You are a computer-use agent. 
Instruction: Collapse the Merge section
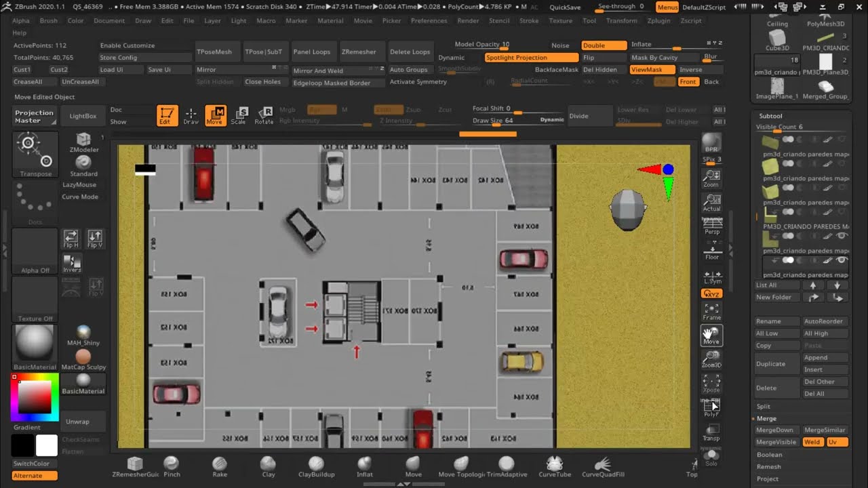[x=766, y=419]
